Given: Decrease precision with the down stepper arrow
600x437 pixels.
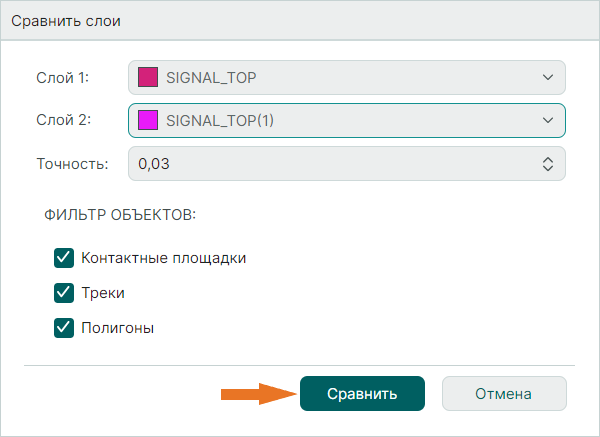Looking at the screenshot, I should pyautogui.click(x=547, y=169).
